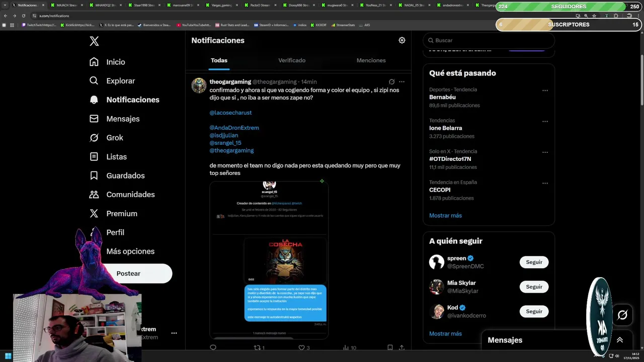Screen dimensions: 644x362
Task: Click the Listas icon
Action: click(94, 157)
